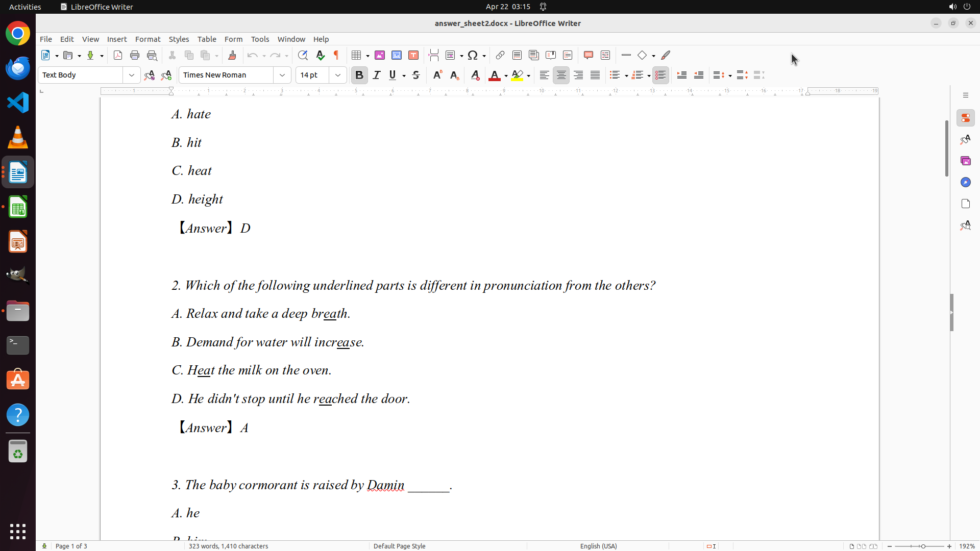980x551 pixels.
Task: Open the sidebar Navigator panel
Action: coord(965,182)
